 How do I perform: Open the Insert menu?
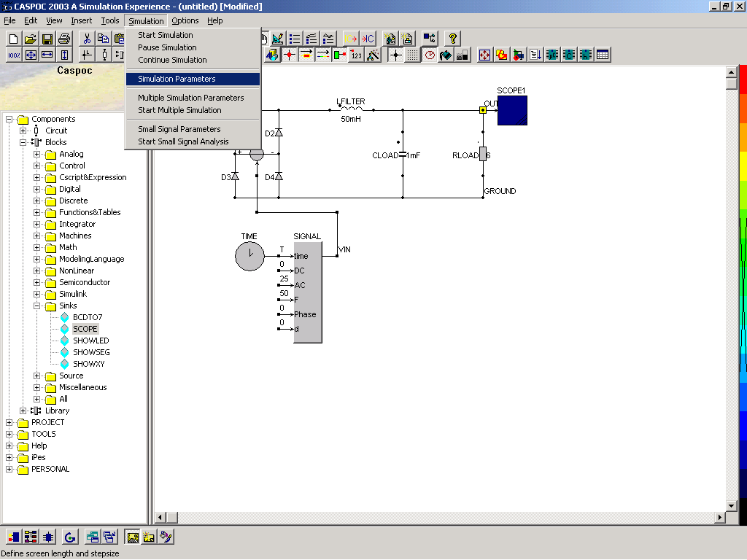[x=82, y=20]
